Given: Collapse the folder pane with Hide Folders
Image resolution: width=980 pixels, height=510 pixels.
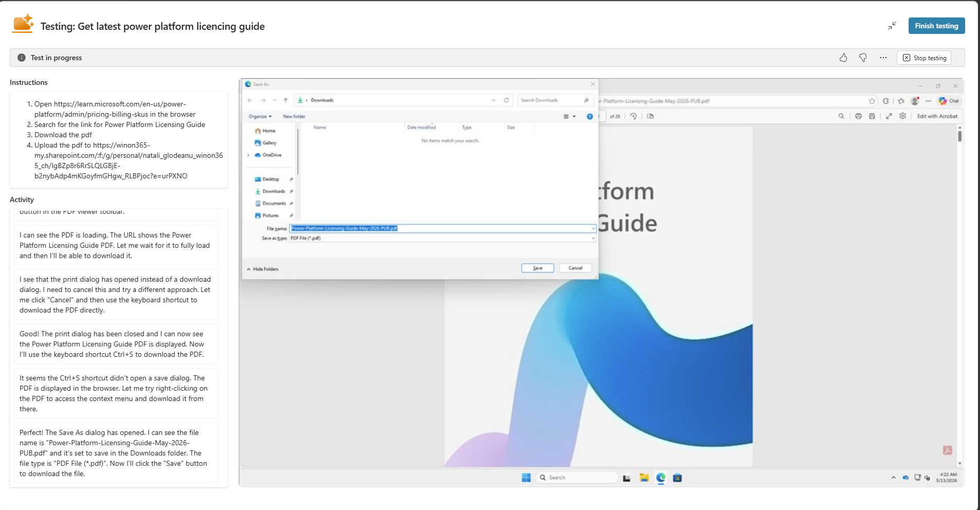Looking at the screenshot, I should click(x=262, y=269).
